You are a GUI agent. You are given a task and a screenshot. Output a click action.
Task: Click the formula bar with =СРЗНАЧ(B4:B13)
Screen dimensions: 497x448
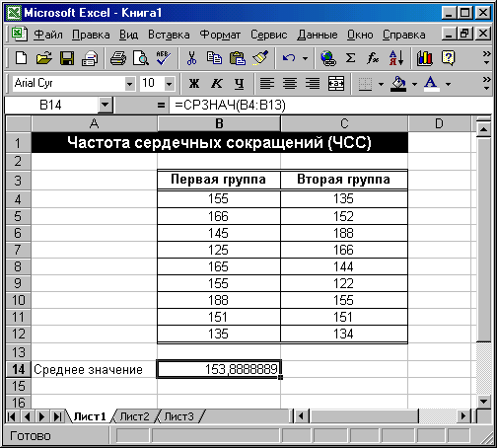(330, 106)
